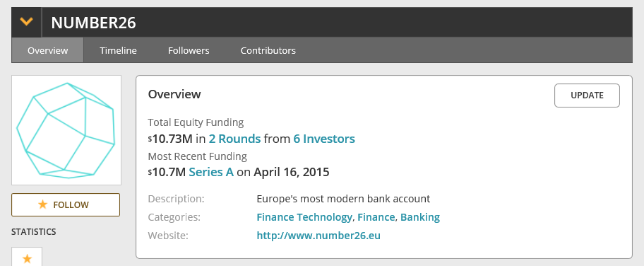
Task: Select the Finance category link
Action: tap(376, 217)
